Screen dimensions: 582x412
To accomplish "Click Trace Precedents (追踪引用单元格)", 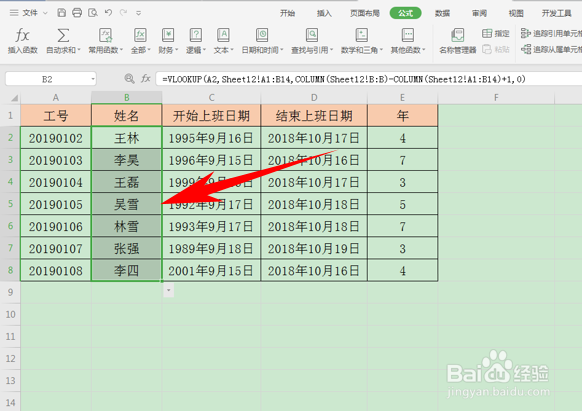I will pyautogui.click(x=551, y=33).
